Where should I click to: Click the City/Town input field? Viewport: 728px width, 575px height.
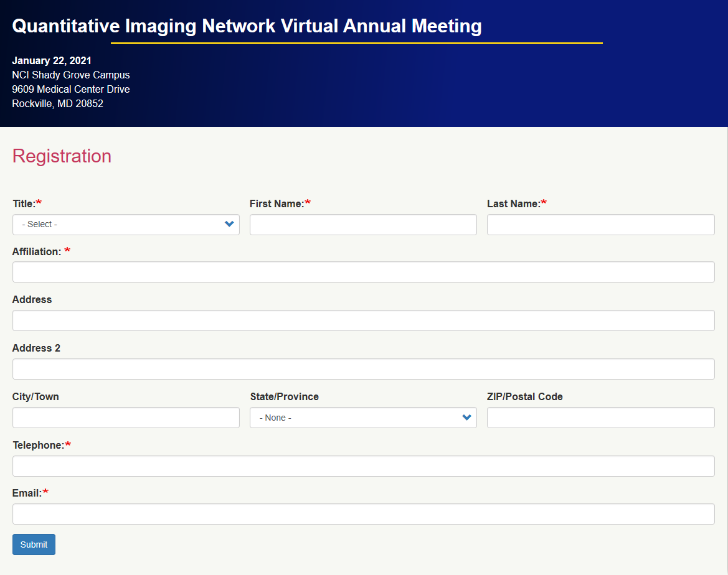click(126, 418)
